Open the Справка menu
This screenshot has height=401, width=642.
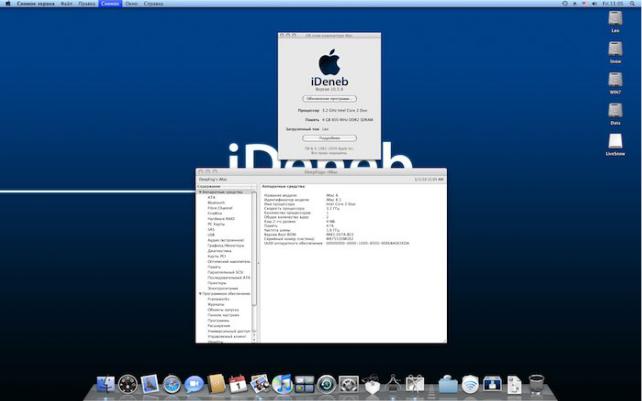click(154, 3)
